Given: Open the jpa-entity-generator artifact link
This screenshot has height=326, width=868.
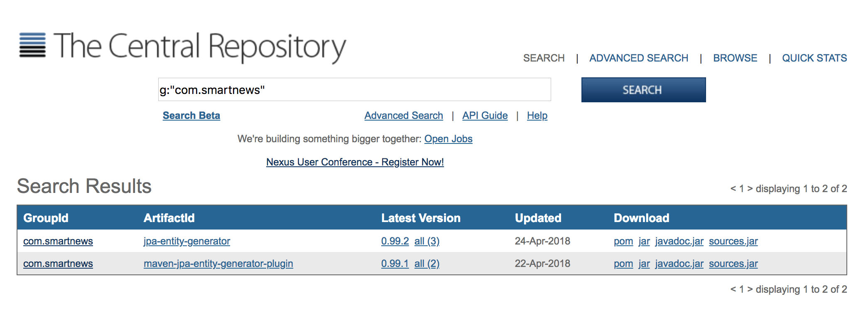Looking at the screenshot, I should click(186, 241).
